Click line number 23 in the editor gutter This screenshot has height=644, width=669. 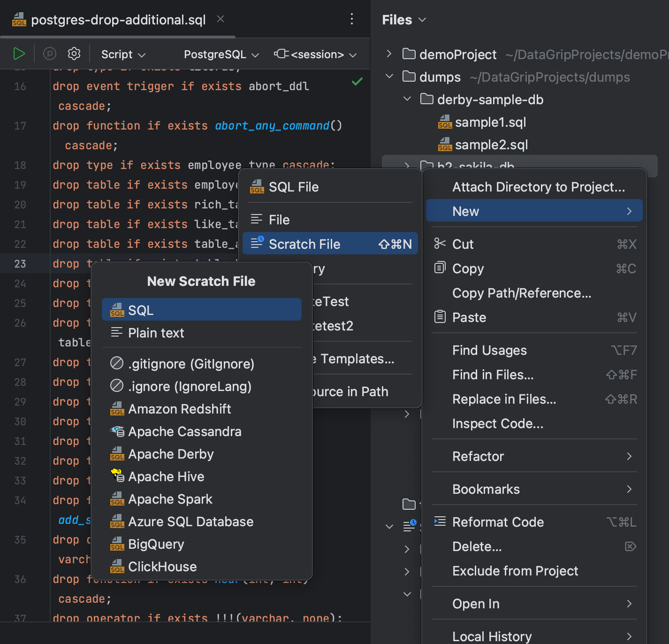20,264
